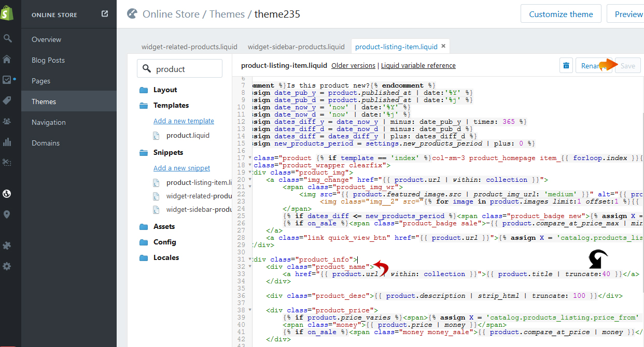Fold code at line 31 arrow
The height and width of the screenshot is (347, 644).
coord(249,259)
